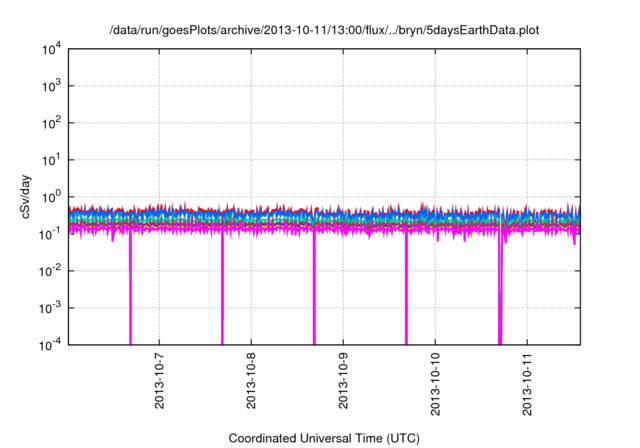640x448 pixels.
Task: Click the double magenta spike before 2013-10-11
Action: point(500,288)
